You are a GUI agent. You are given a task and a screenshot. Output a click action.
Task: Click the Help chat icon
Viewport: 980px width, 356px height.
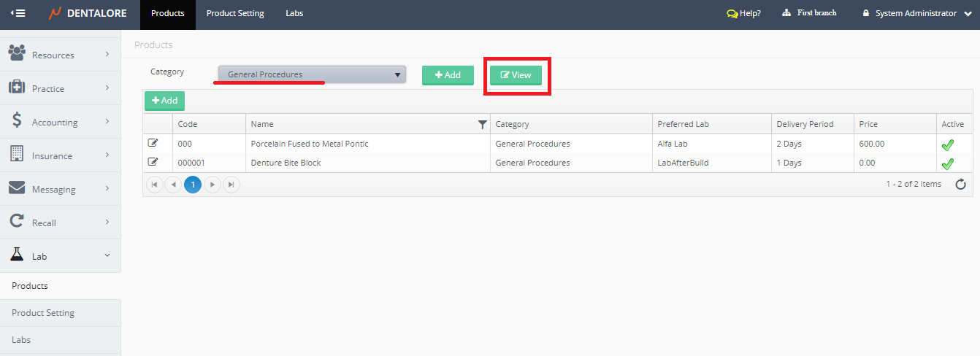coord(732,14)
